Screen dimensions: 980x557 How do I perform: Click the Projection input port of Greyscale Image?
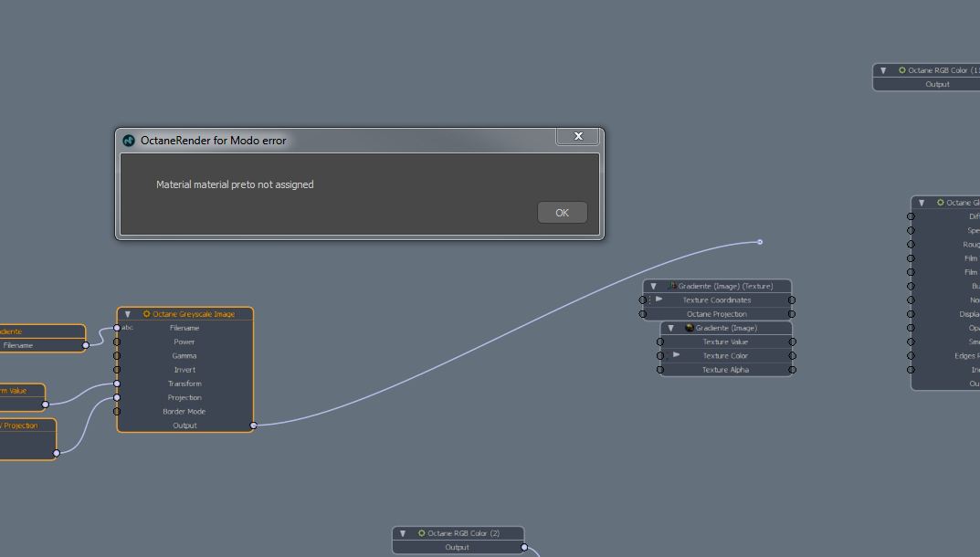(x=117, y=397)
